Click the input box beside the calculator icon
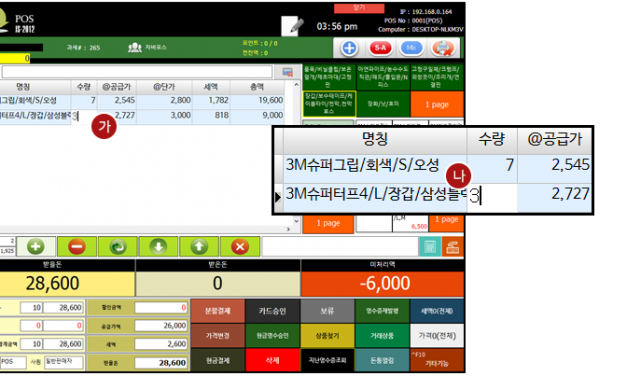 point(339,246)
